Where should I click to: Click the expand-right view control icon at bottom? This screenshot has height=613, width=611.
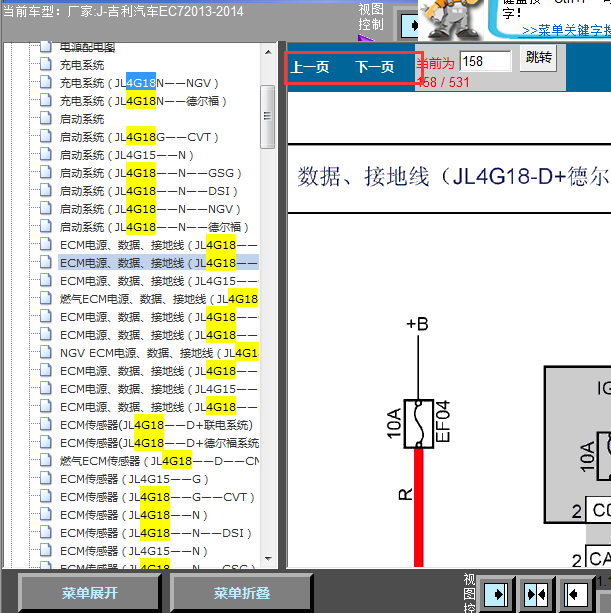496,595
